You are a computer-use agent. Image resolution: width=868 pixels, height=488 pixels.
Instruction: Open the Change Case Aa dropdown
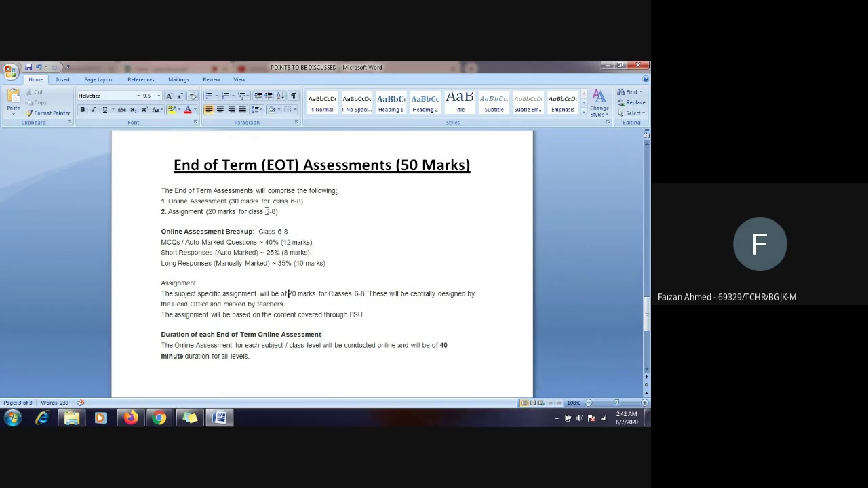tap(157, 110)
